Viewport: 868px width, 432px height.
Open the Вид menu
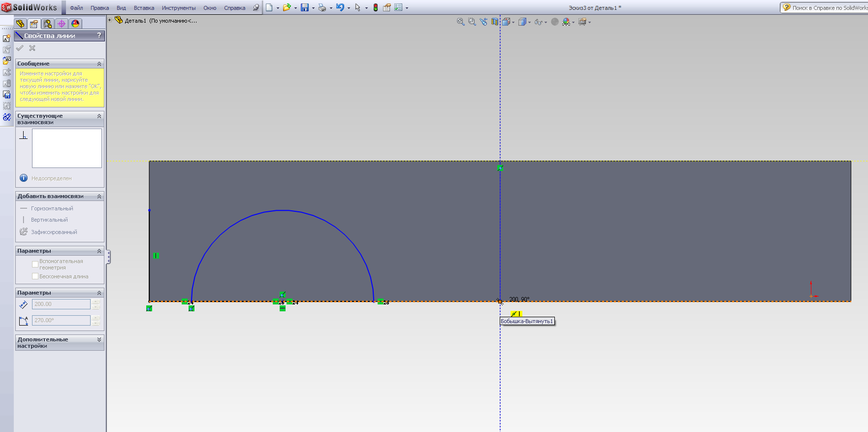(x=121, y=8)
